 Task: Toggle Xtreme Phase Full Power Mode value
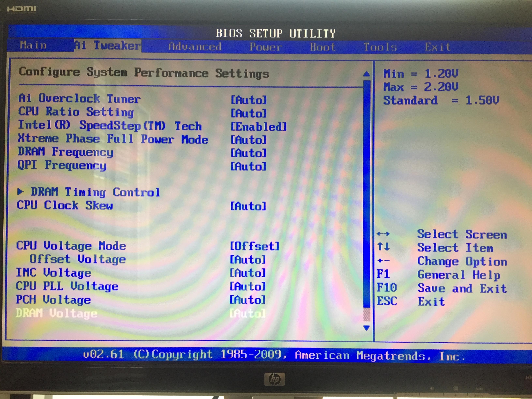coord(248,140)
